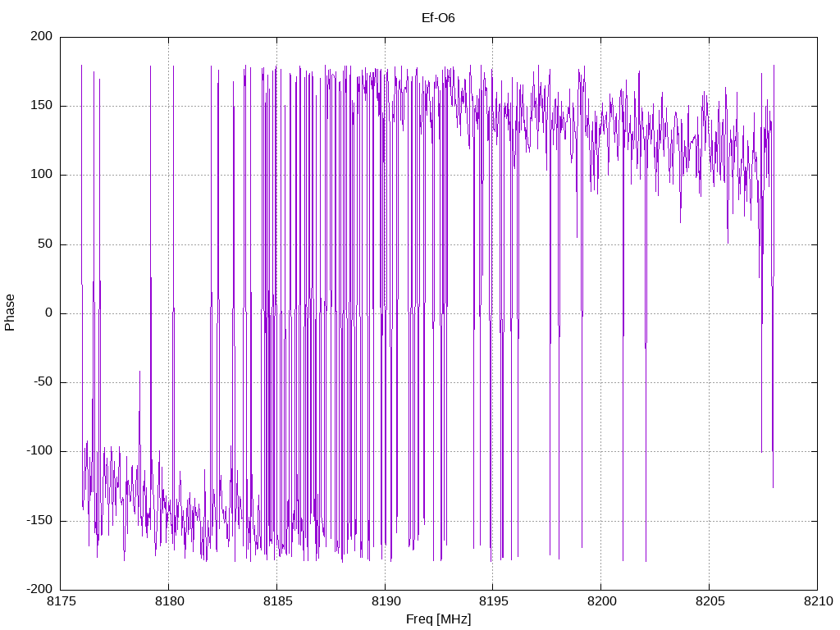Click x-axis tick label 8185
Screen dimensions: 840x630
click(277, 601)
